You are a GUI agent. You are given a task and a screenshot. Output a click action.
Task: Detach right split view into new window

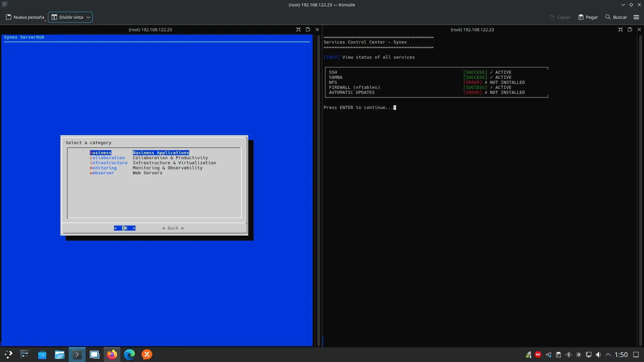[630, 29]
